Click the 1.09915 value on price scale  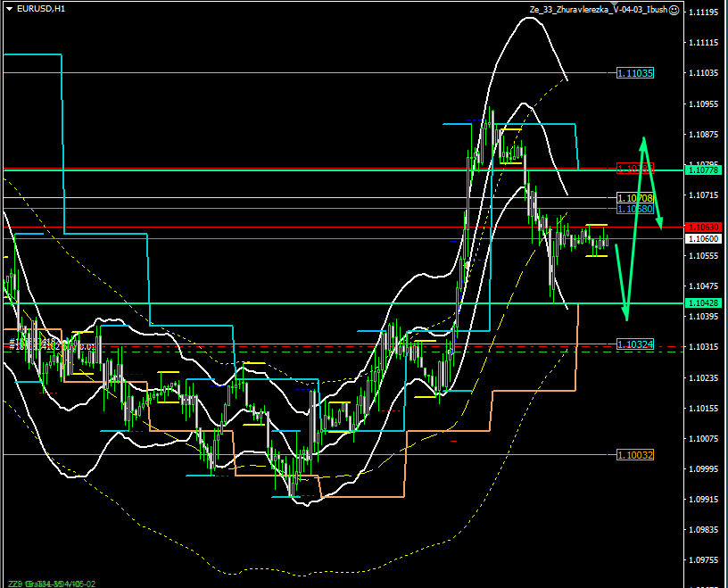(703, 500)
